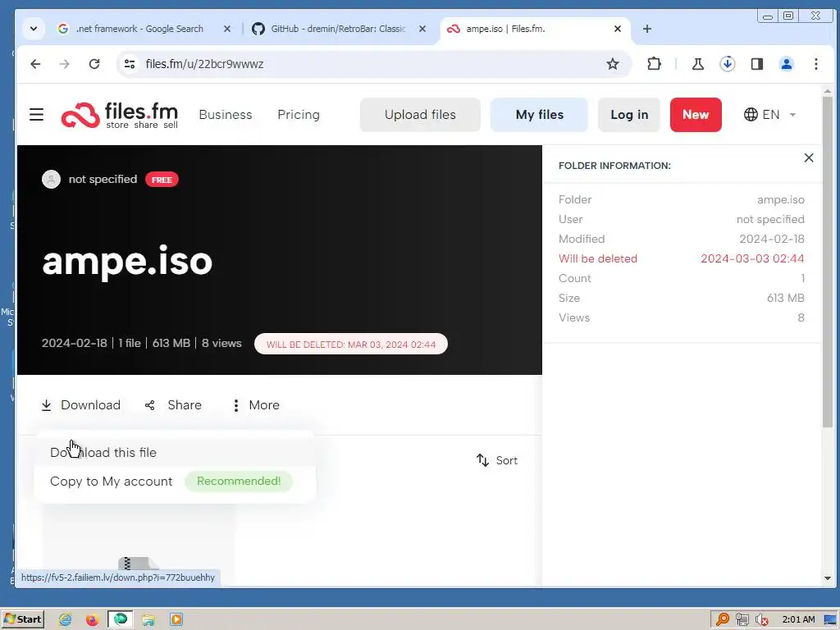Open the Windows Start menu

pyautogui.click(x=22, y=619)
